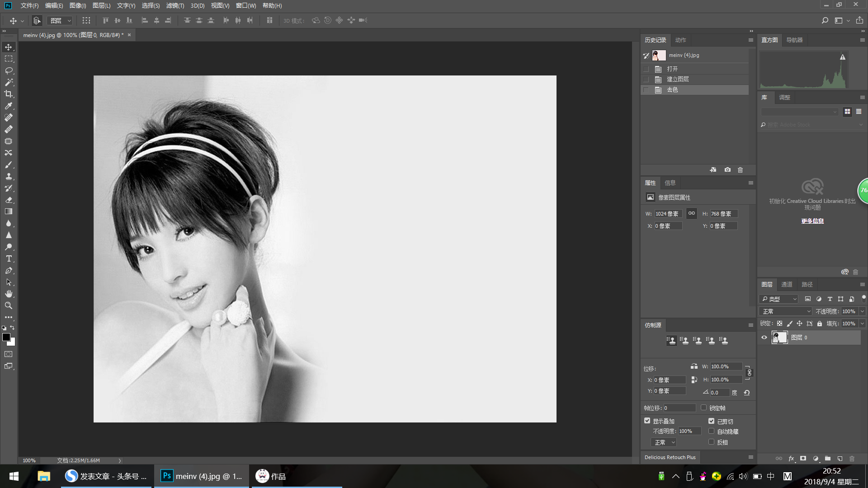Screen dimensions: 868x488
Task: Enable 反相 checkbox
Action: coord(711,442)
